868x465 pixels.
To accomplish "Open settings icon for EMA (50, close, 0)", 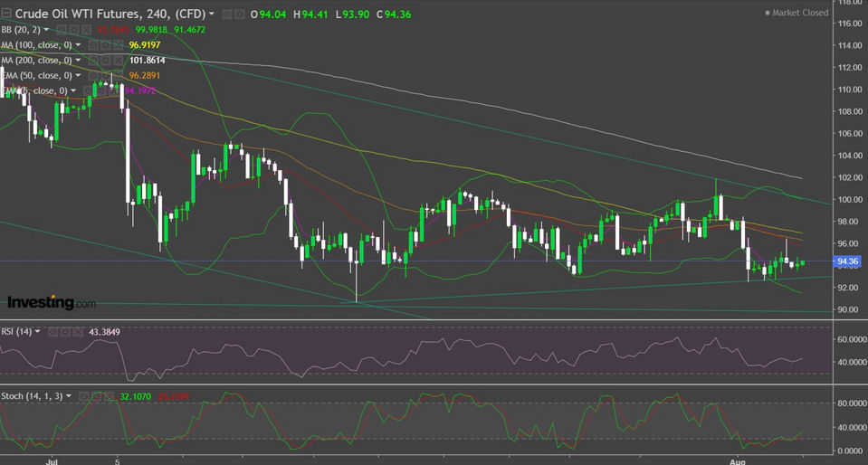I will pos(106,75).
